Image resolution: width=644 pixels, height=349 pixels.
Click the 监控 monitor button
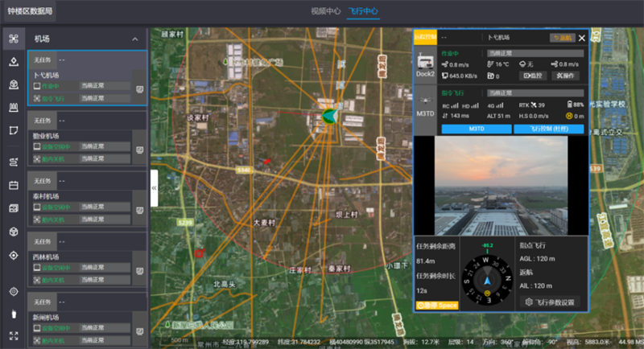[533, 76]
